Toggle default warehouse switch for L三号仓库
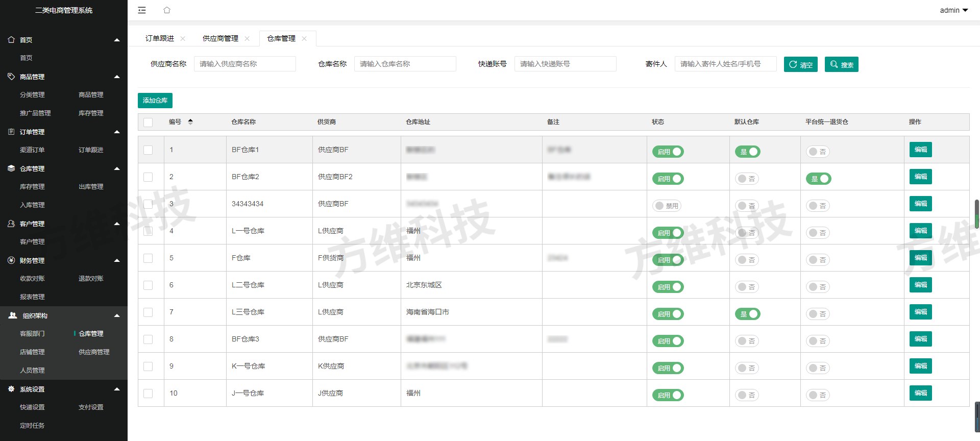Image resolution: width=980 pixels, height=441 pixels. click(x=747, y=314)
